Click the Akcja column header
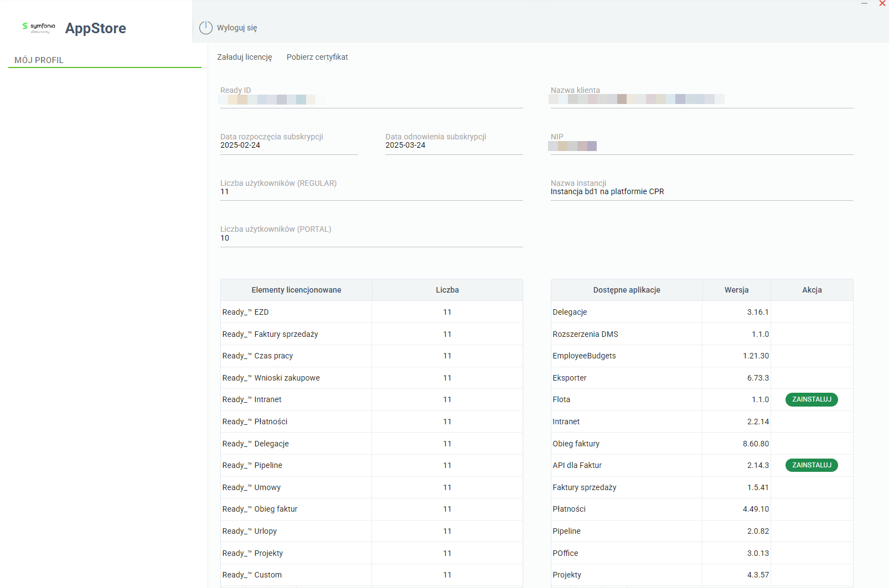 812,290
